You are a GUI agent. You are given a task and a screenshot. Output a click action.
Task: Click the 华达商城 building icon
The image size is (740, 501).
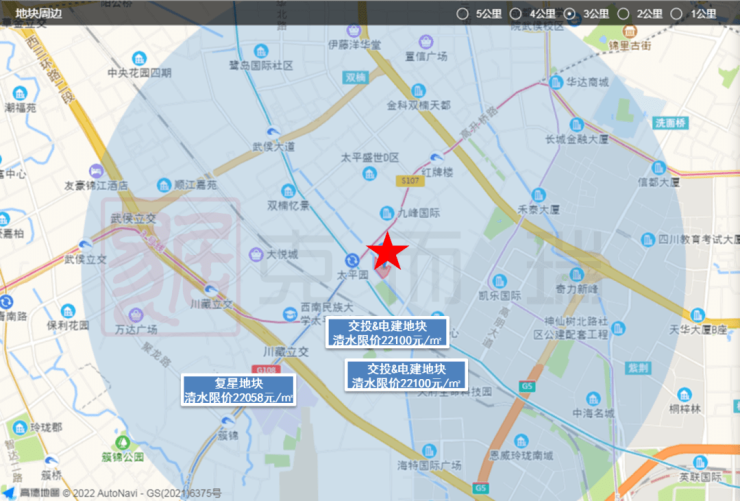(556, 82)
